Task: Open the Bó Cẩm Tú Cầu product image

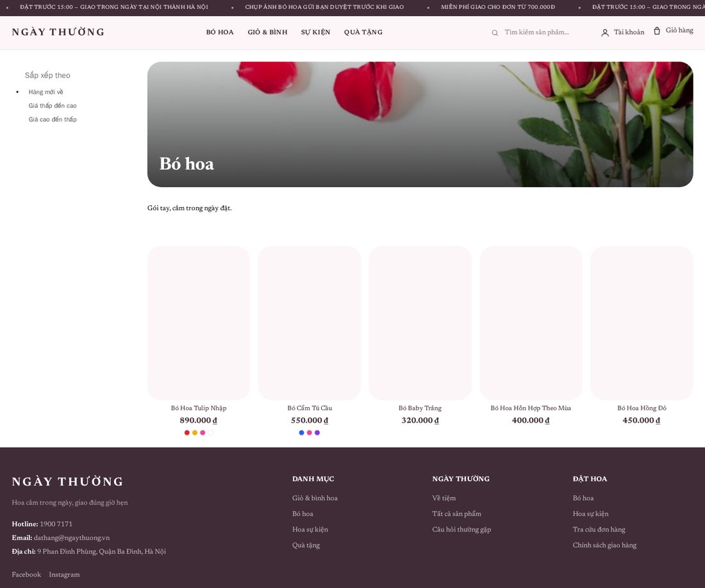Action: pos(310,323)
